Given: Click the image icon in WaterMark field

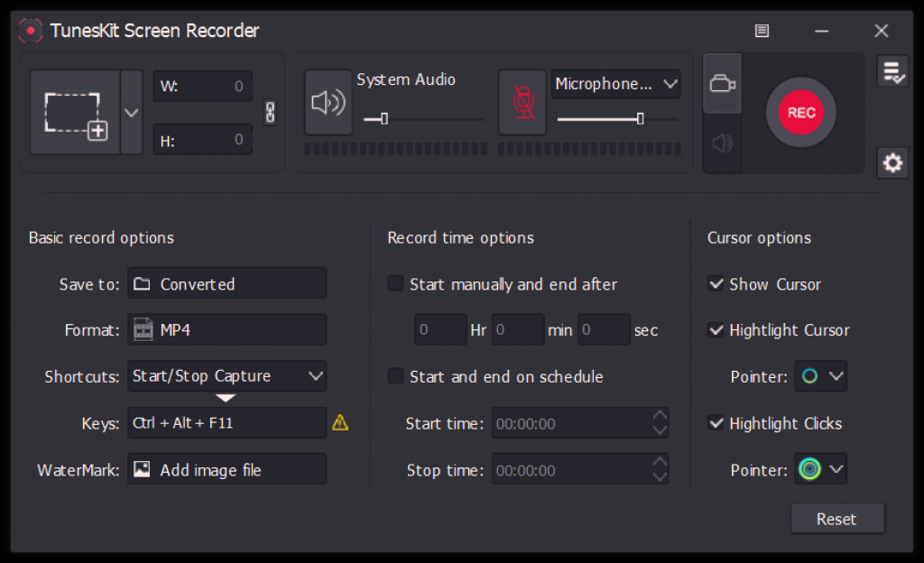Looking at the screenshot, I should click(x=142, y=469).
